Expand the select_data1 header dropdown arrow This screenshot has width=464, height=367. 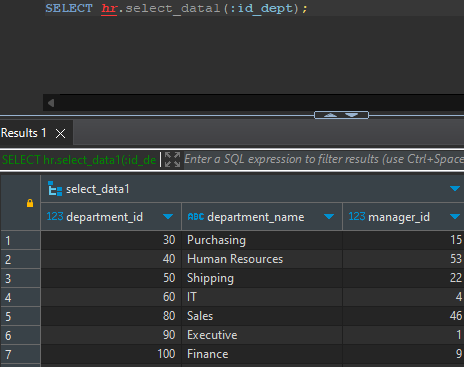pos(455,189)
